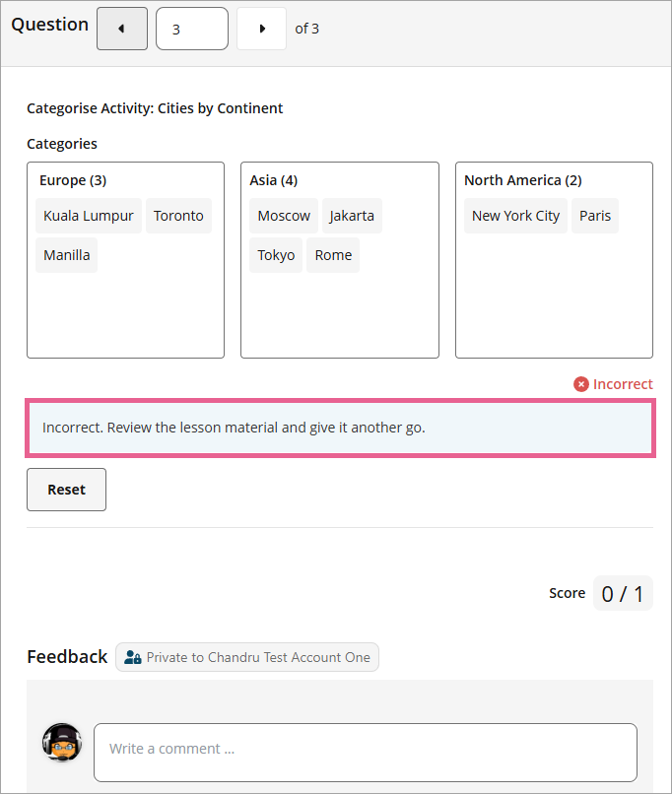Write a comment in the feedback field

tap(366, 749)
